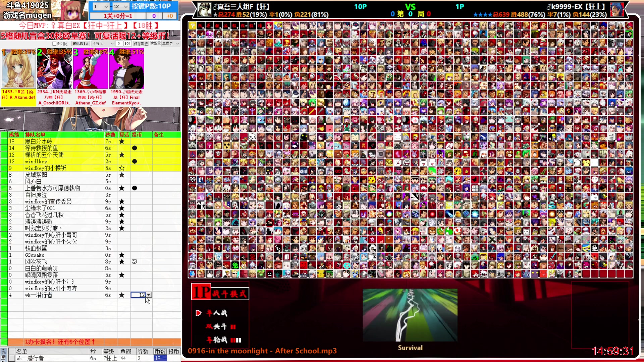Click the right player avatar beside k9999-EX
This screenshot has height=362, width=644.
tap(617, 10)
